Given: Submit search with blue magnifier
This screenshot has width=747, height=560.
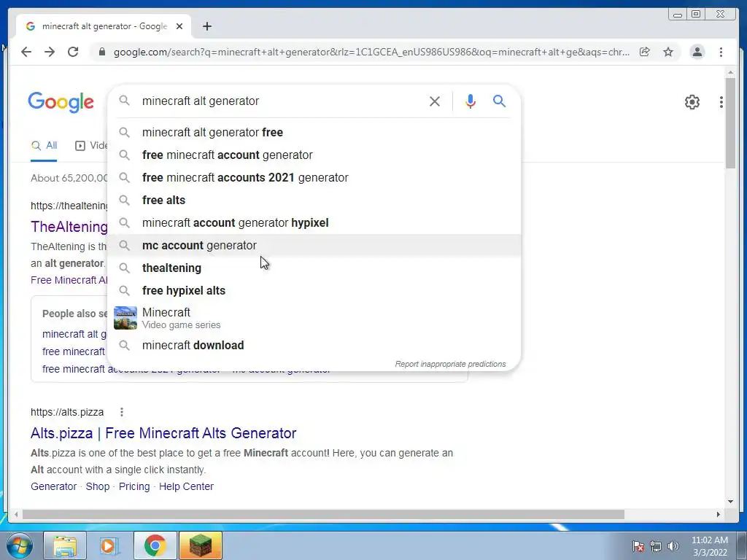Looking at the screenshot, I should coord(499,101).
